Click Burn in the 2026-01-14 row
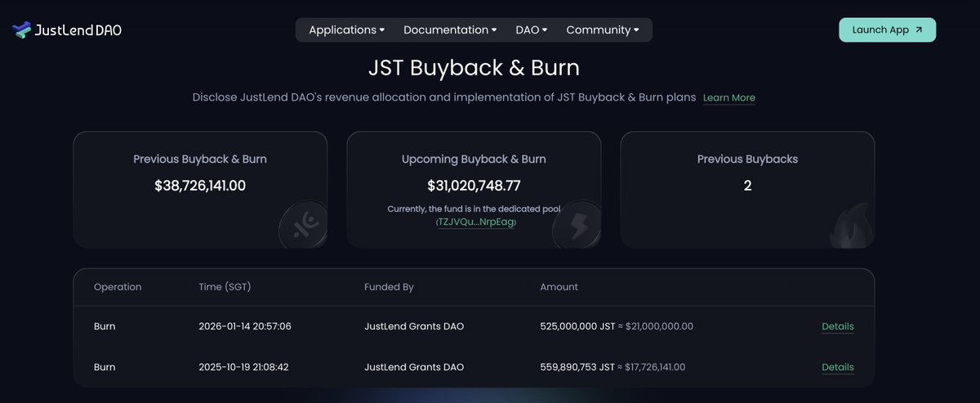The height and width of the screenshot is (403, 980). point(105,327)
